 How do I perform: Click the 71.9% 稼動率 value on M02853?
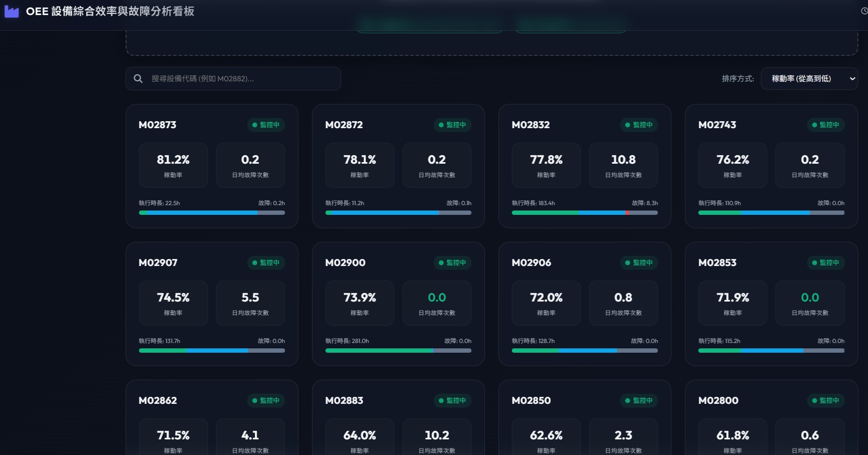click(733, 298)
